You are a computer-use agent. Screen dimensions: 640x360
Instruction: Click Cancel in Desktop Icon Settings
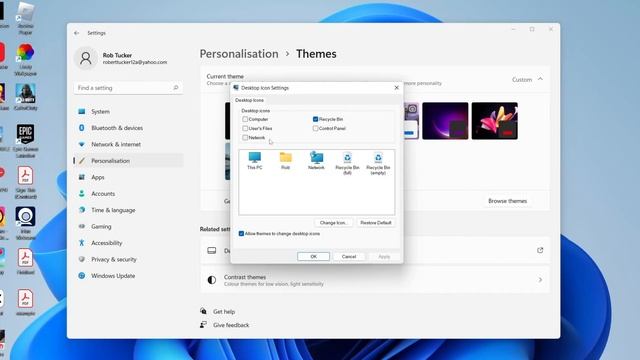(349, 256)
